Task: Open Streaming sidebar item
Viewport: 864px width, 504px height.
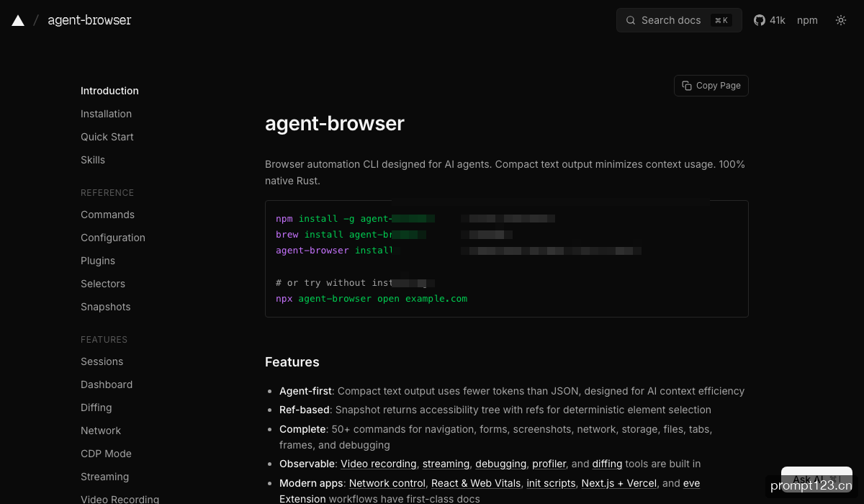Action: (x=104, y=477)
